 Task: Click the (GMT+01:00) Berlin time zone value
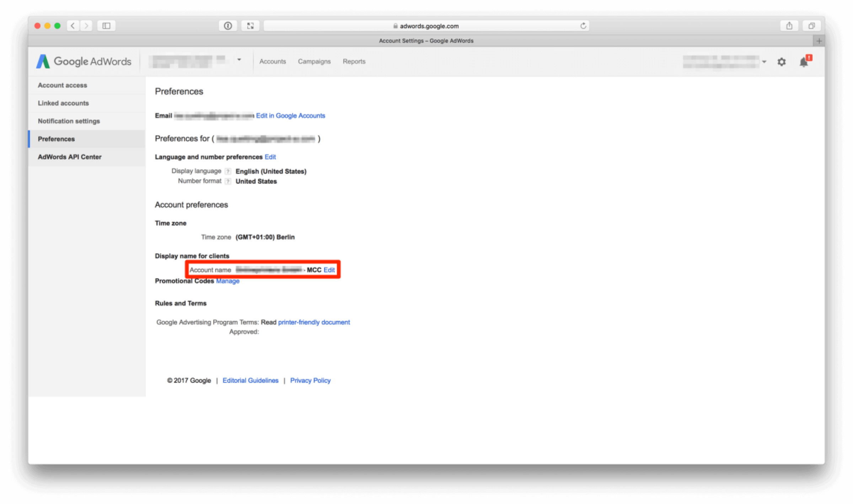pos(265,237)
